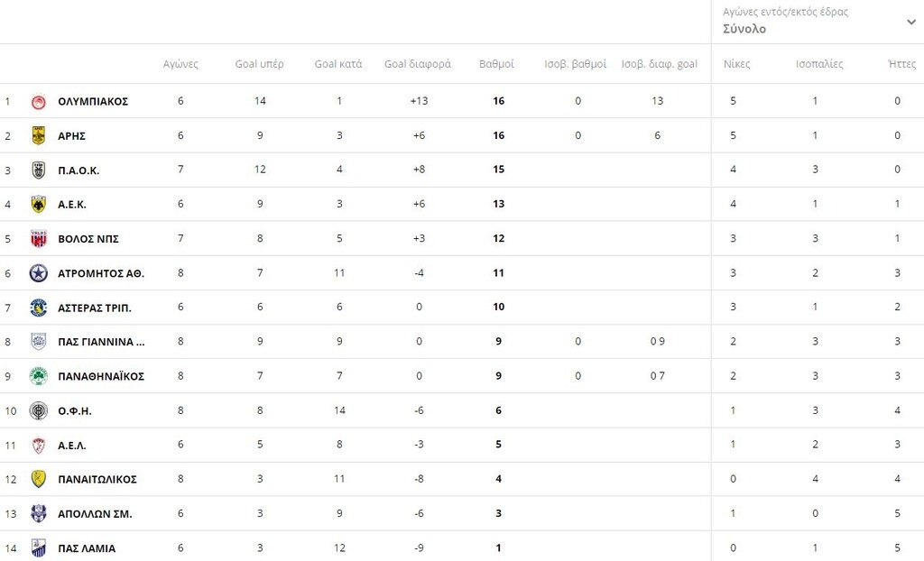Click the P.A.O.K. team crest icon
Viewport: 924px width, 561px height.
pos(38,170)
